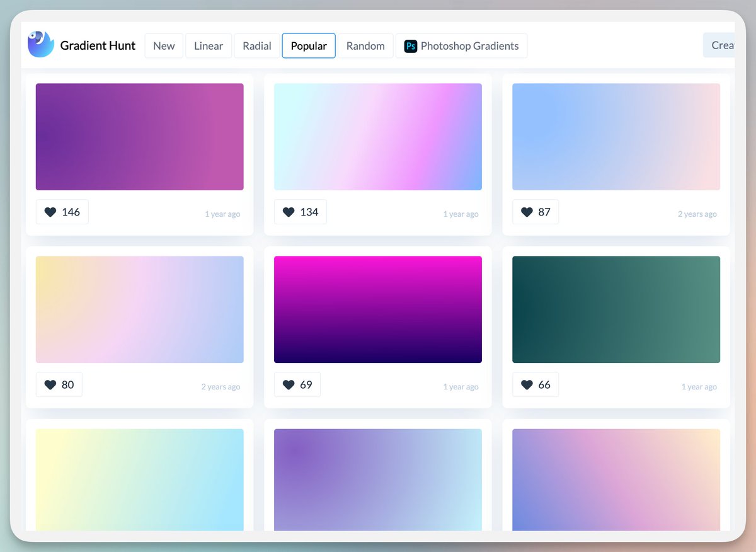756x552 pixels.
Task: Open the cyan-pink-blue gradient with 134 likes
Action: coord(378,137)
